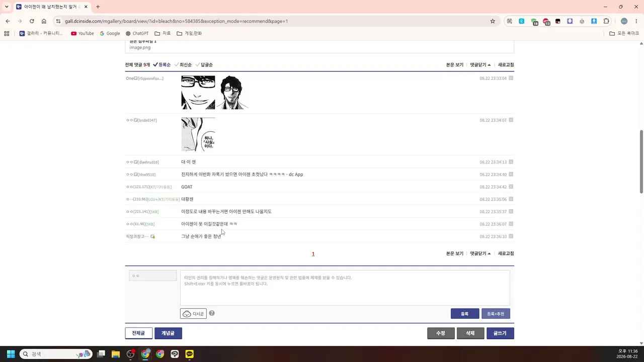Open the browser home page
The image size is (644, 362).
tap(44, 21)
